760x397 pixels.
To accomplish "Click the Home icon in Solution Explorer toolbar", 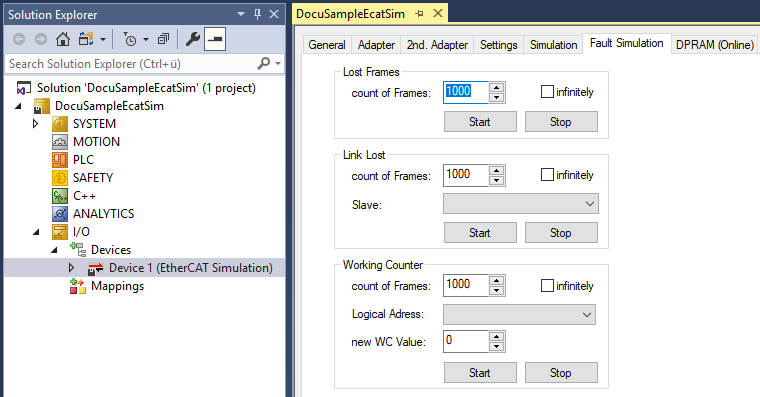I will pyautogui.click(x=63, y=39).
